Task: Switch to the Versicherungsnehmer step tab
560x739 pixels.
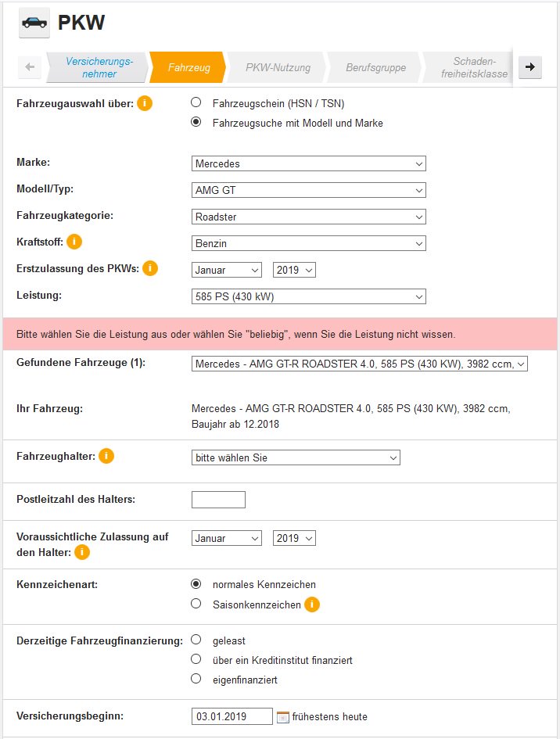Action: (99, 67)
